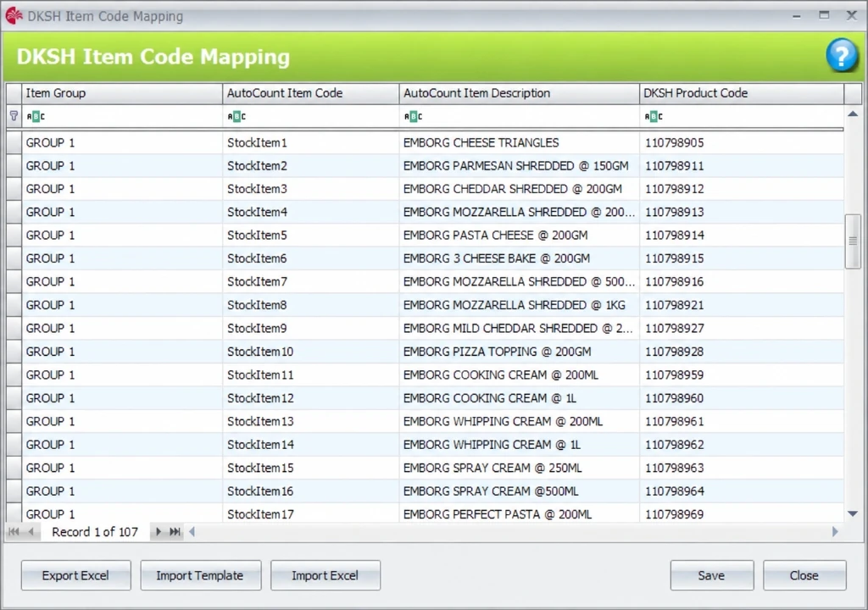Select EMBORG SPRAY CREAM @ 250ML
The image size is (868, 610).
(x=520, y=468)
